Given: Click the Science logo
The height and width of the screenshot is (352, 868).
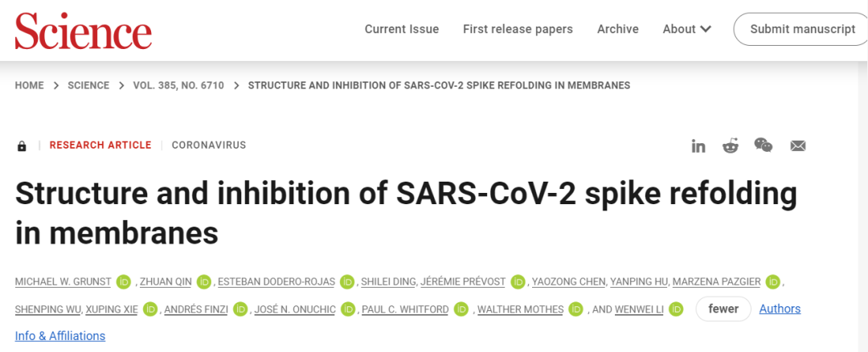Looking at the screenshot, I should coord(83,30).
